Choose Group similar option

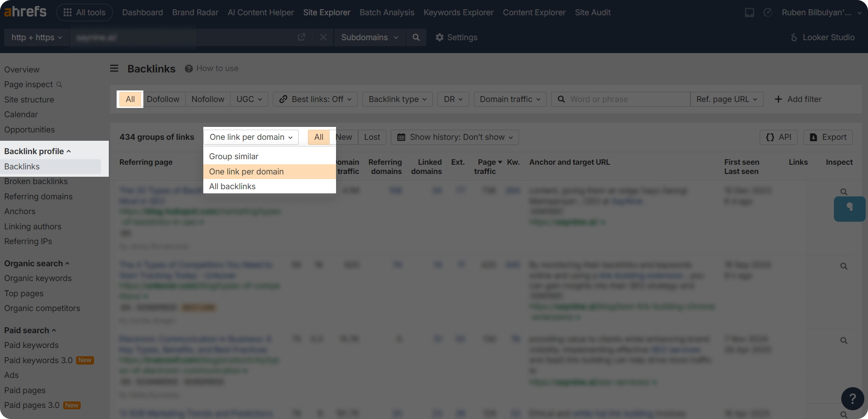270,156
